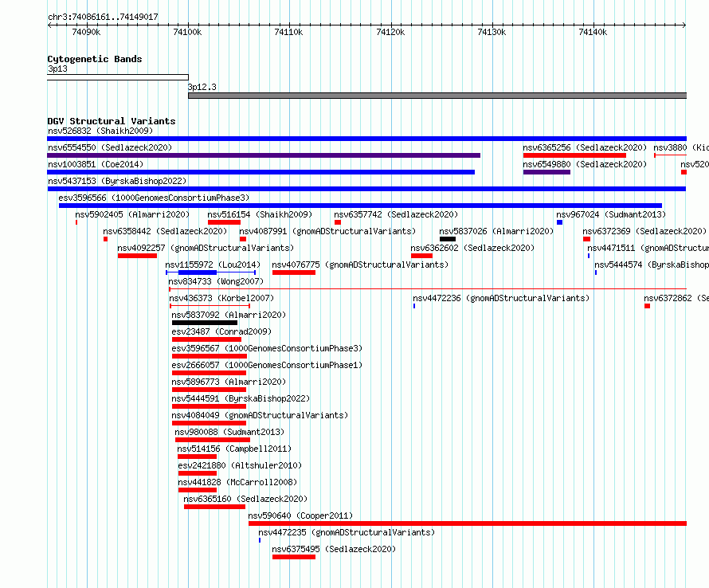The width and height of the screenshot is (709, 588).
Task: Select nsv6365160 (Sedlazeck2020) label
Action: pos(245,499)
